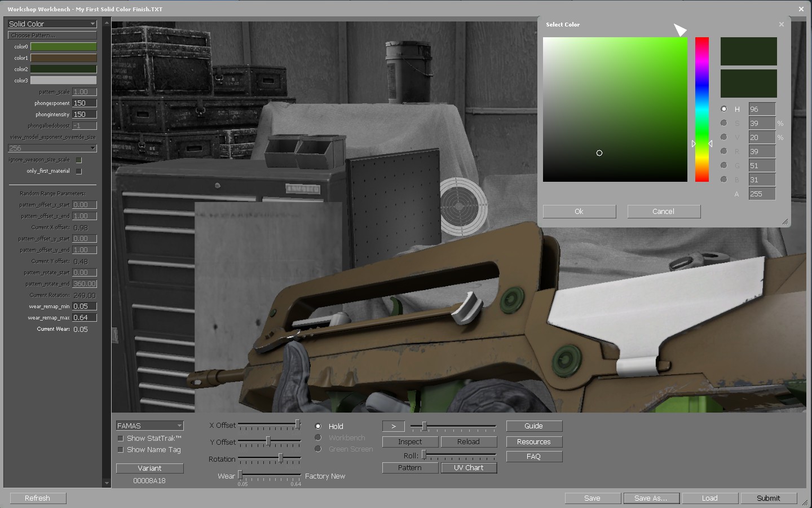Click the Refresh button
The width and height of the screenshot is (812, 508).
pos(38,498)
